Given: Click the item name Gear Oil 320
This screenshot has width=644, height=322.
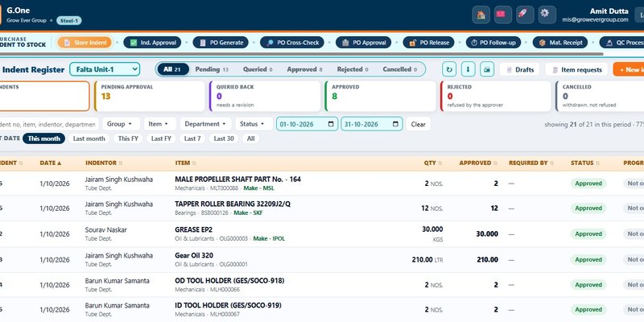Looking at the screenshot, I should tap(194, 255).
